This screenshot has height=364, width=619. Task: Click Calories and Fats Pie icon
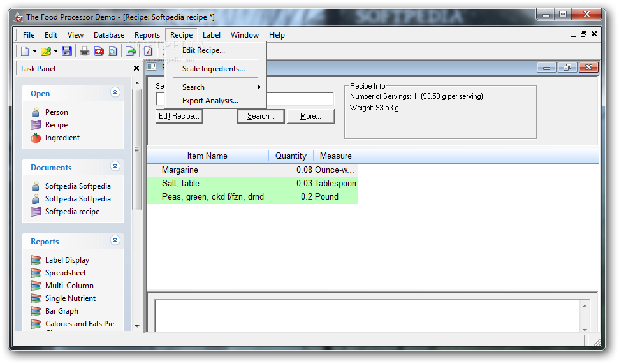(36, 324)
